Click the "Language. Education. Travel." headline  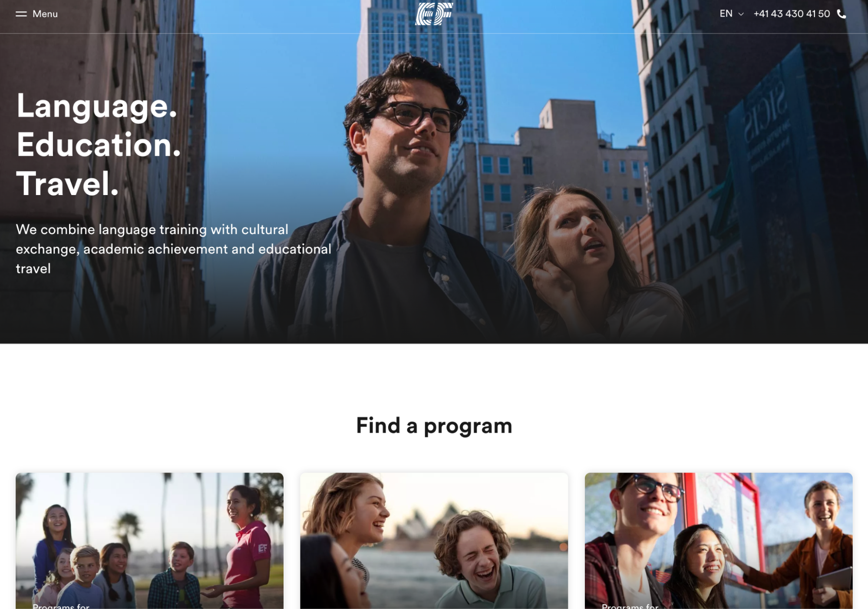(x=99, y=145)
